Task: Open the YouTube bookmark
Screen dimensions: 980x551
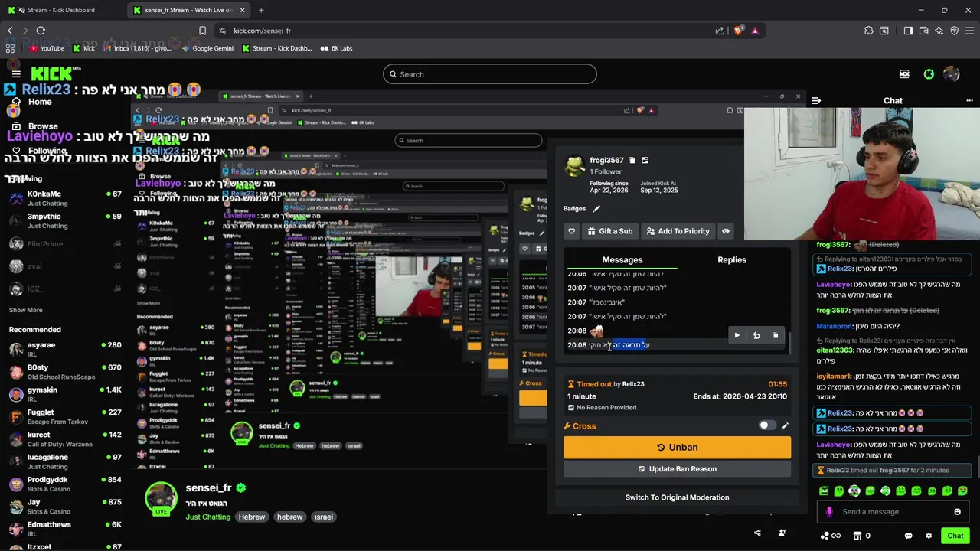Action: [x=47, y=48]
